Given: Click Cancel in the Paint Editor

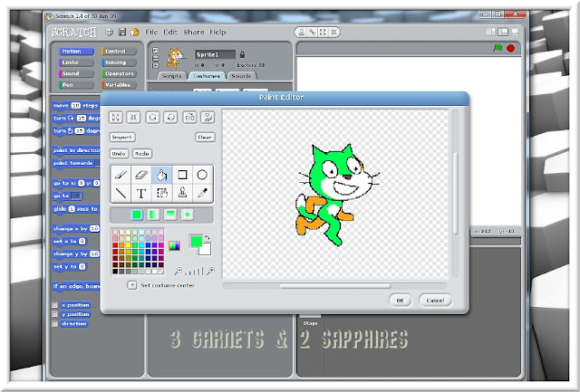Looking at the screenshot, I should (x=435, y=301).
